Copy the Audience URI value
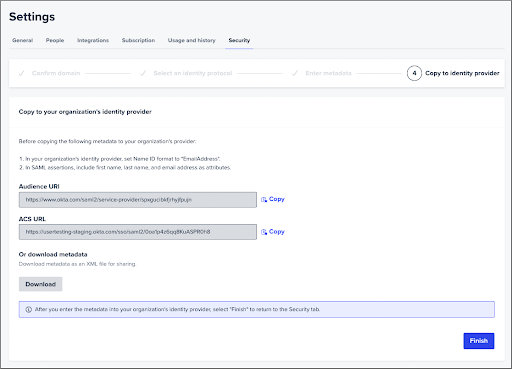 click(273, 199)
